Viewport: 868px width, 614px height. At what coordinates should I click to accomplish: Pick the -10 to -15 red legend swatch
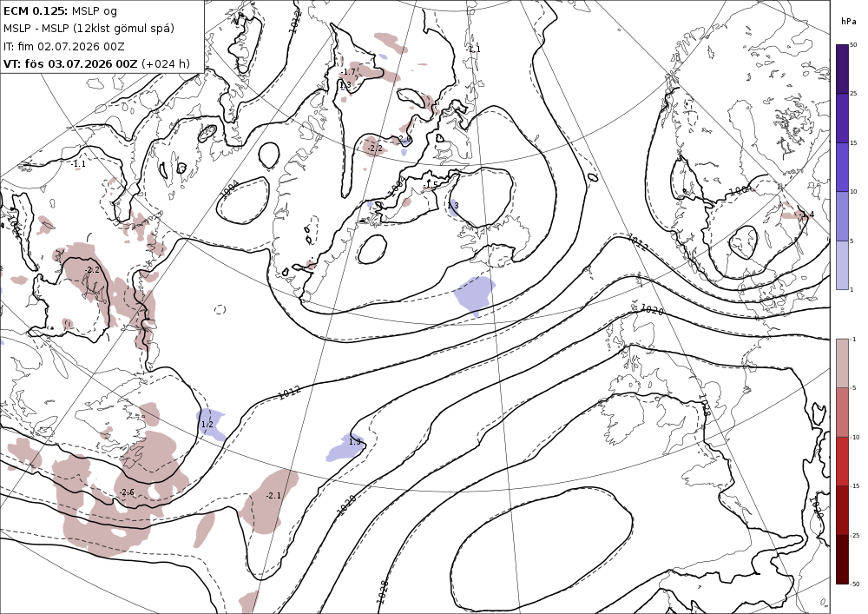coord(842,461)
